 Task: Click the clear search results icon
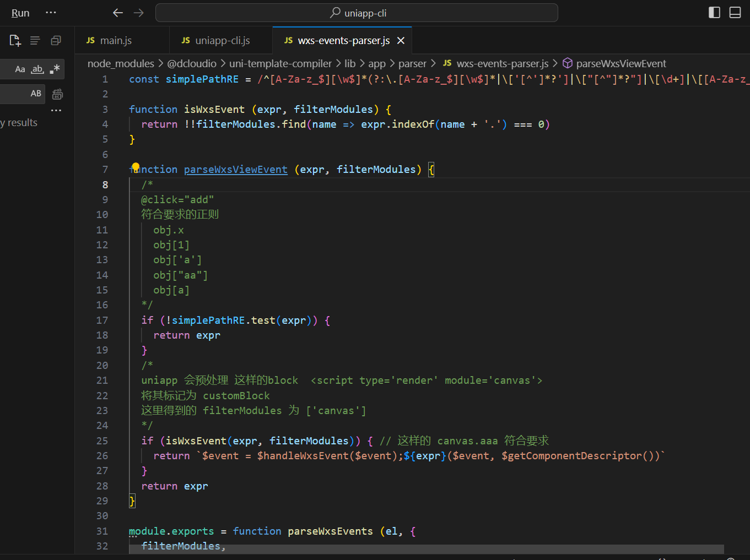(35, 40)
